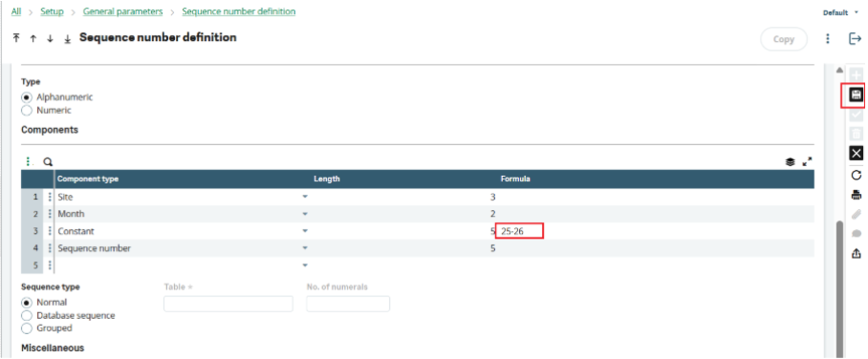
Task: Click row number 4 in the grid
Action: point(34,248)
